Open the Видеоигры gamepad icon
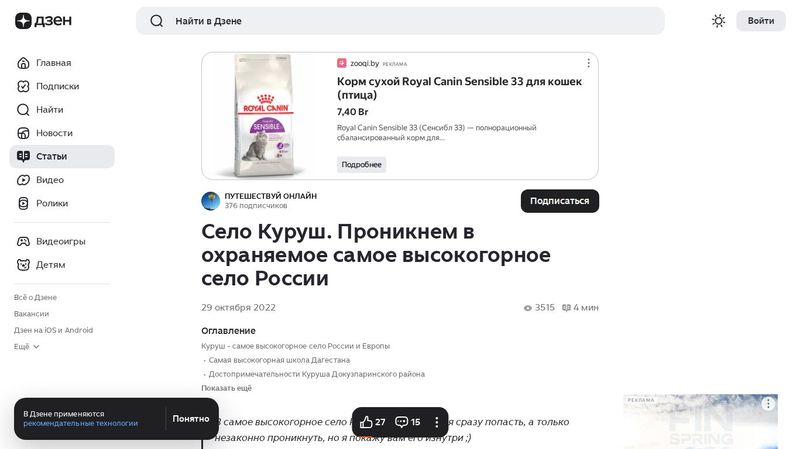800x449 pixels. coord(23,241)
